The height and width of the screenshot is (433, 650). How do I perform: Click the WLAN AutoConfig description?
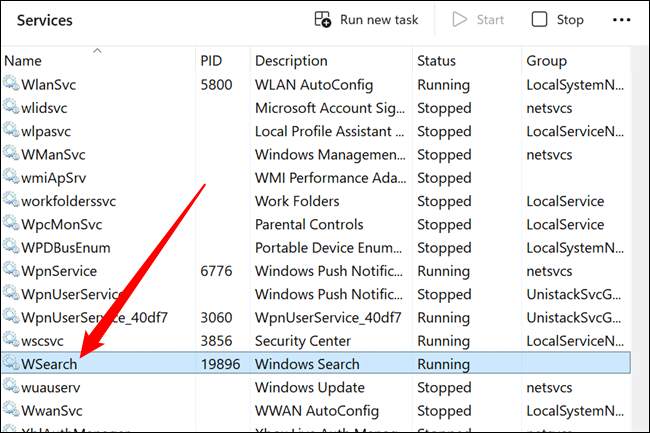[x=314, y=85]
